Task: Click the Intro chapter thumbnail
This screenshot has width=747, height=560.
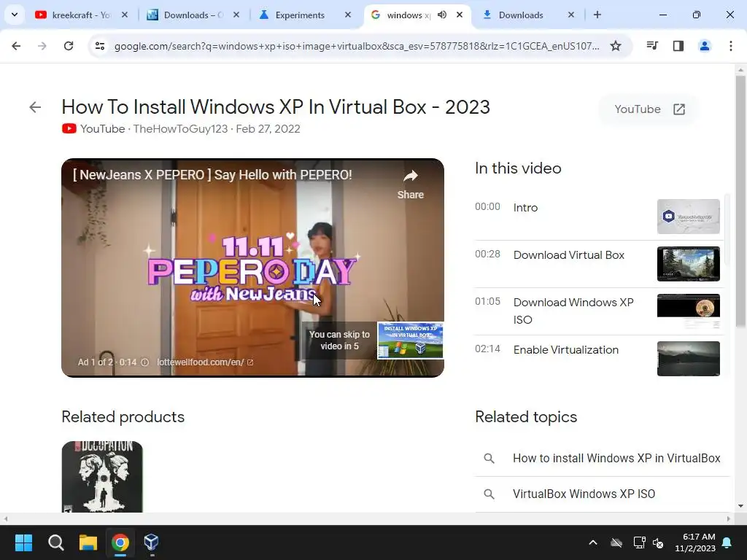Action: click(x=689, y=217)
